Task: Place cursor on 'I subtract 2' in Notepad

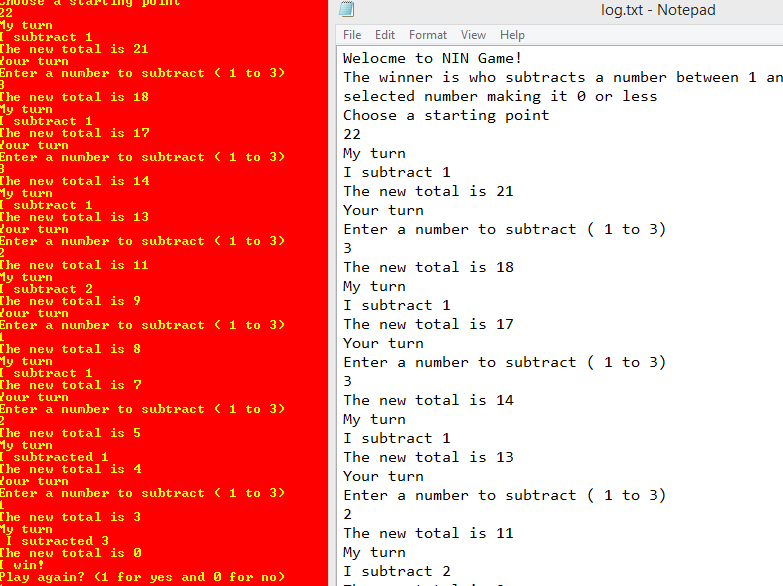Action: [396, 571]
